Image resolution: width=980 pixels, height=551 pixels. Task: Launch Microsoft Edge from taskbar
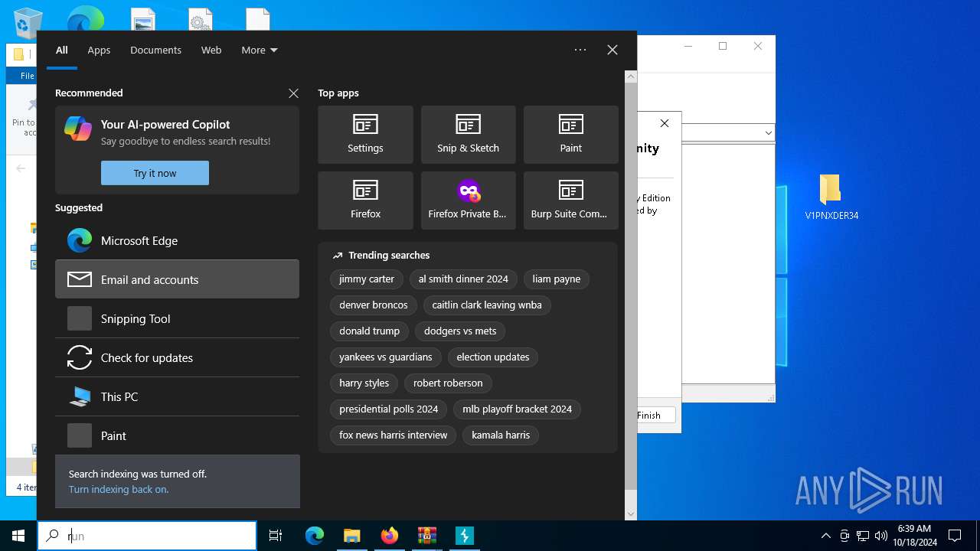click(315, 536)
